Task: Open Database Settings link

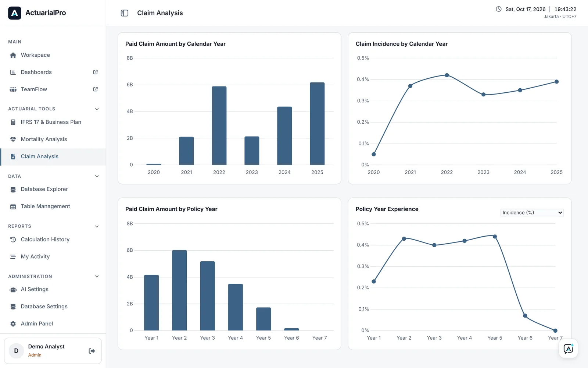Action: click(x=53, y=307)
